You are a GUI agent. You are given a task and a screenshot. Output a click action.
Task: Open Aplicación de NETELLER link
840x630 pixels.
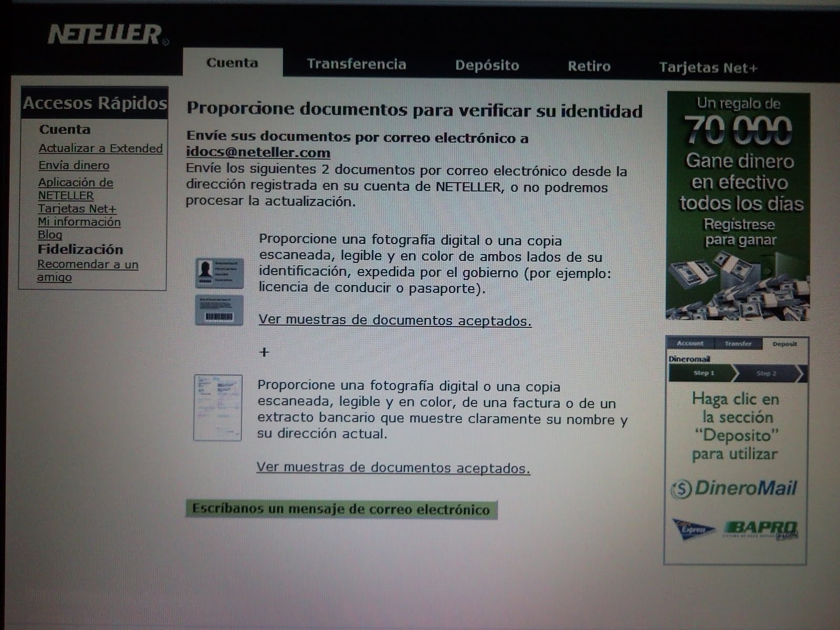pyautogui.click(x=75, y=189)
